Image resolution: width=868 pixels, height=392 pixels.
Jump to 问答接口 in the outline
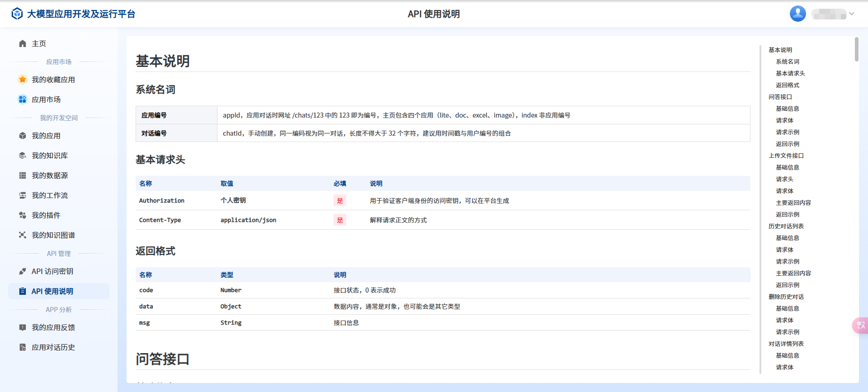tap(780, 97)
